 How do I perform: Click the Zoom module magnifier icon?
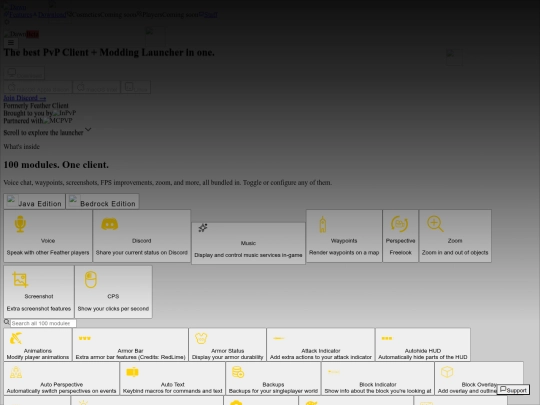[x=435, y=224]
